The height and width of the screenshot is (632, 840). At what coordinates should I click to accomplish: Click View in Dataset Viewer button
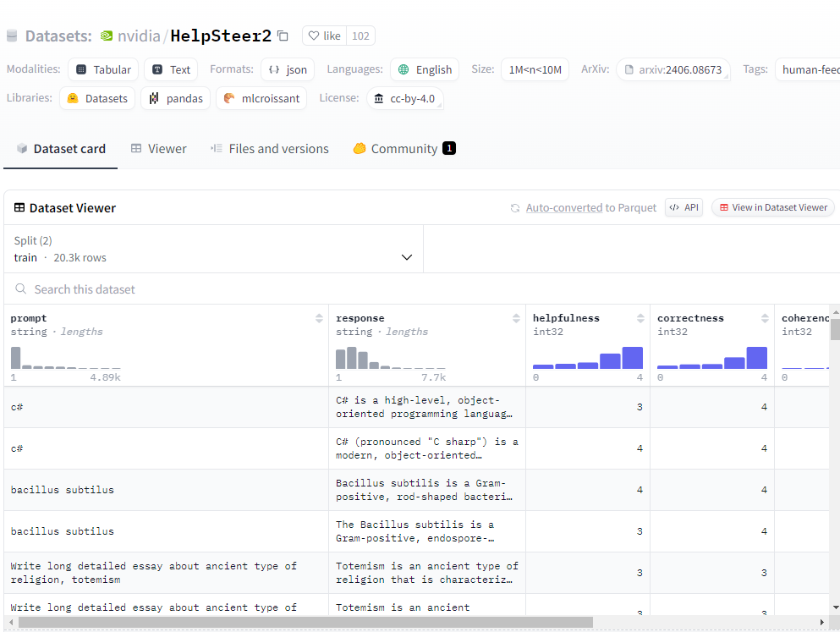click(x=773, y=207)
